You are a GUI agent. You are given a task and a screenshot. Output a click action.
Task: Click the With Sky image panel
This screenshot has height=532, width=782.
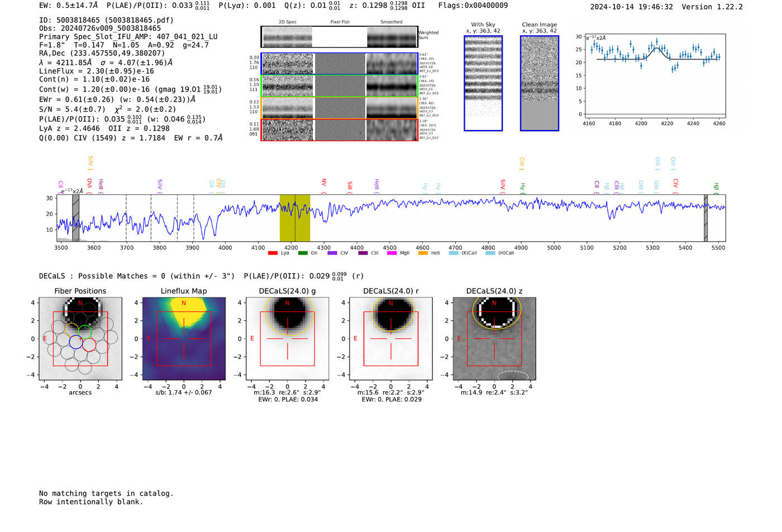click(483, 83)
